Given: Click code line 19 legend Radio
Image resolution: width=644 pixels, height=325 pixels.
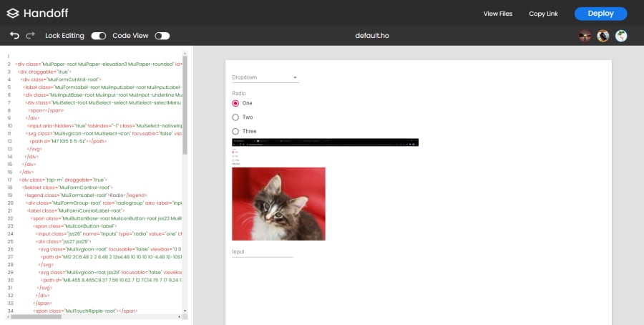Looking at the screenshot, I should 85,195.
